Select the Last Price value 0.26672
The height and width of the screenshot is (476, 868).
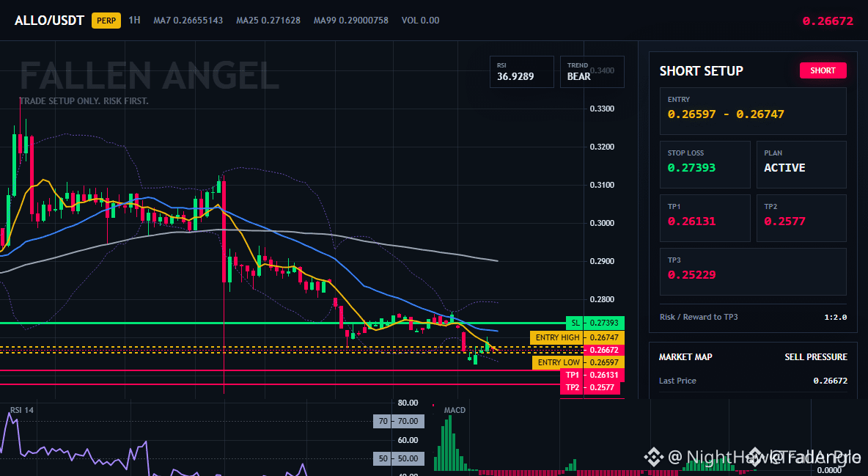point(830,381)
